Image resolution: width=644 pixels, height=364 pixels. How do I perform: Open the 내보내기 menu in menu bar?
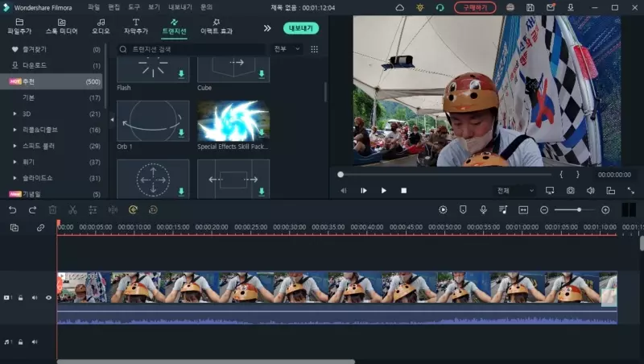(x=180, y=7)
